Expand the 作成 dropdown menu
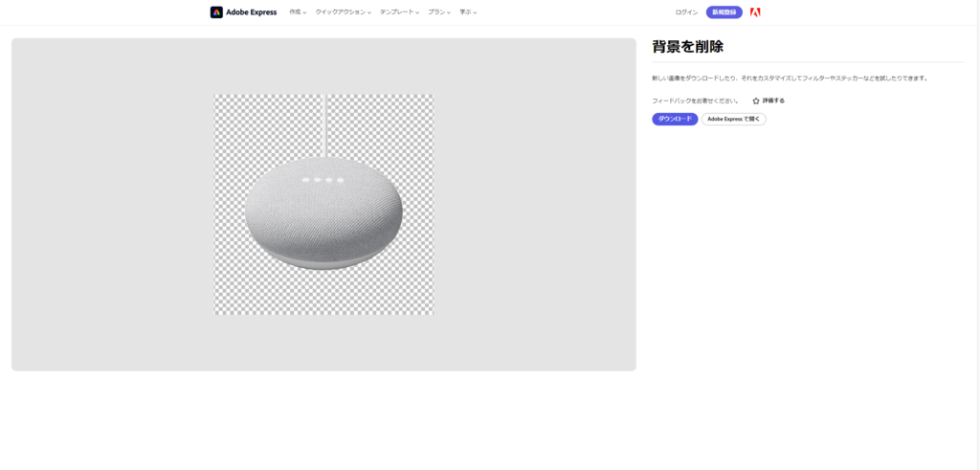The width and height of the screenshot is (980, 470). coord(298,12)
